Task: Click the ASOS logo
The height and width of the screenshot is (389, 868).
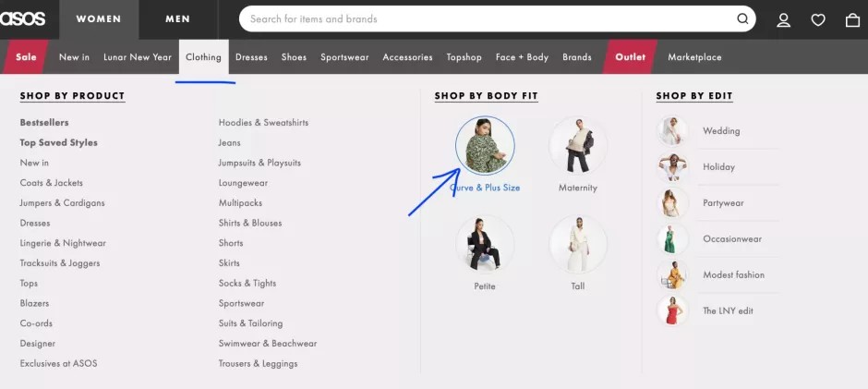Action: pos(22,18)
